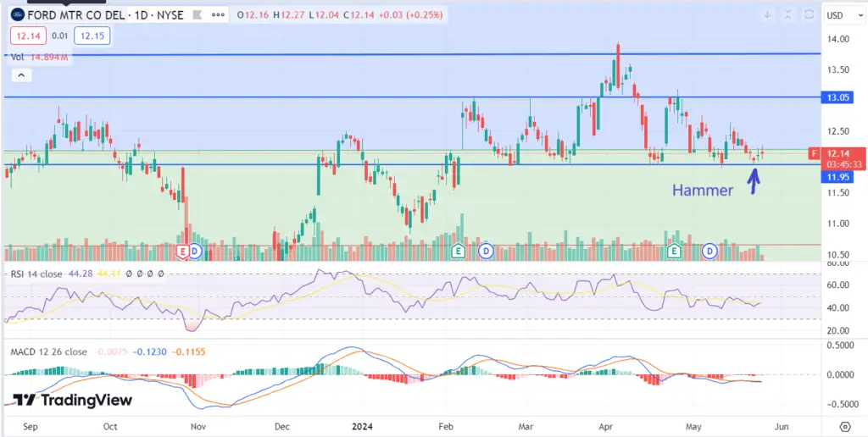The width and height of the screenshot is (868, 437).
Task: Click the 1D interval in the title
Action: coord(142,15)
